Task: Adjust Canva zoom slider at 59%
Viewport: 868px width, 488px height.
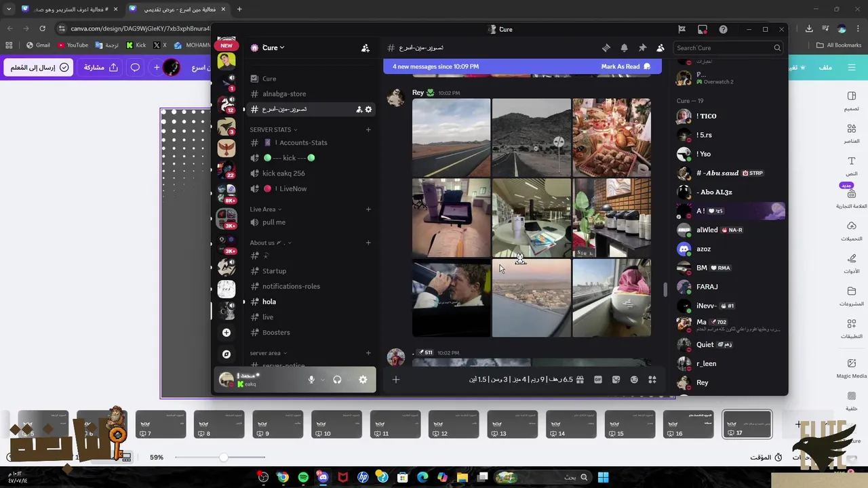Action: tap(224, 457)
